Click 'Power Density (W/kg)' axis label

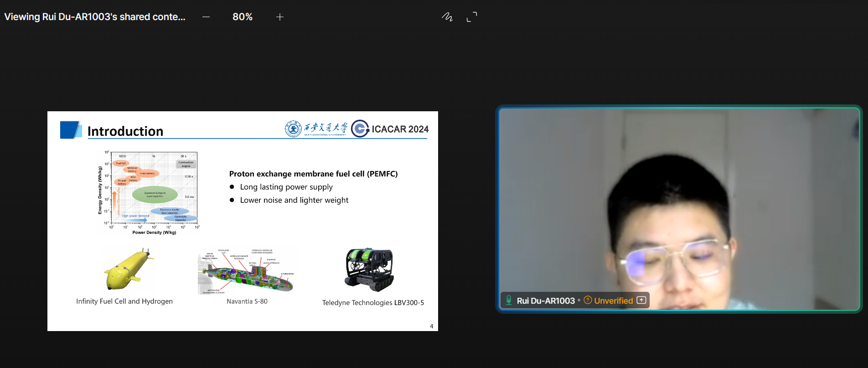[x=154, y=233]
